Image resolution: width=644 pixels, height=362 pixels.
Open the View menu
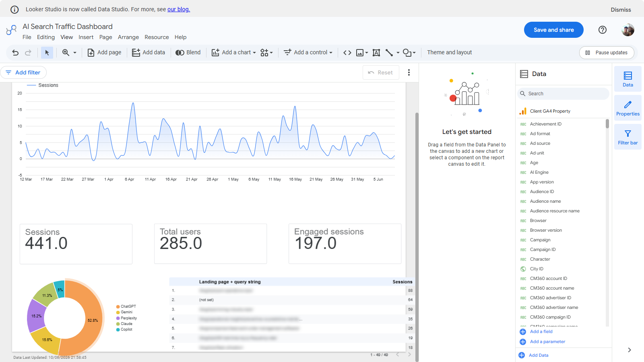[x=67, y=37]
